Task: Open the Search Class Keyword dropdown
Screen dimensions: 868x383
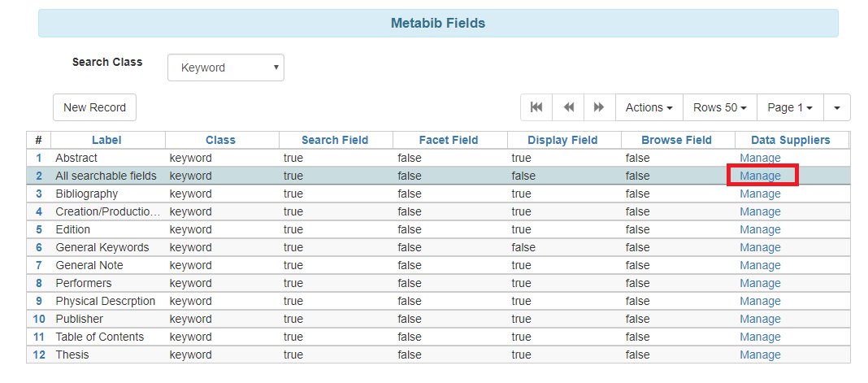Action: [x=226, y=67]
